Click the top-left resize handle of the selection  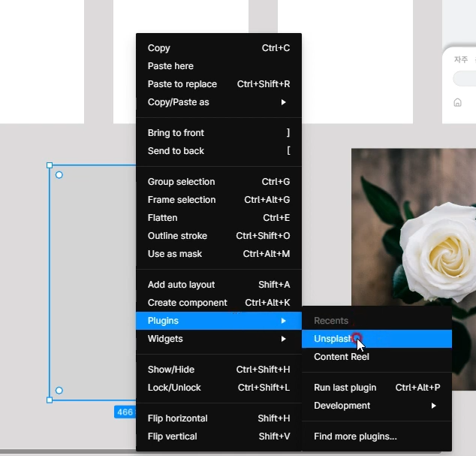50,165
